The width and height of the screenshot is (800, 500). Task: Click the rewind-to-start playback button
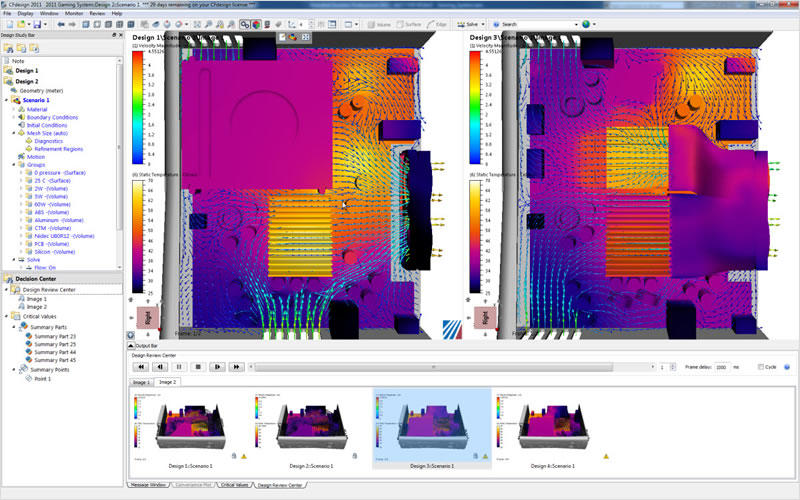pyautogui.click(x=142, y=367)
